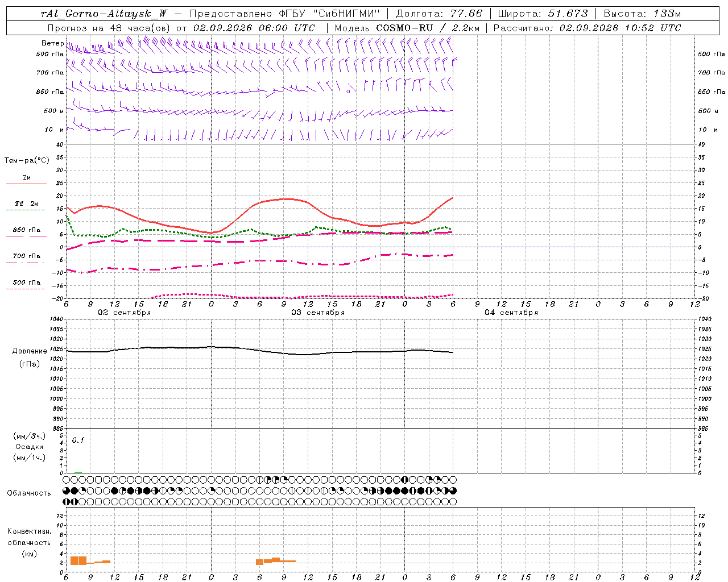
Task: Click the rAl_Gorno-Altaysk_W station title
Action: pos(104,14)
